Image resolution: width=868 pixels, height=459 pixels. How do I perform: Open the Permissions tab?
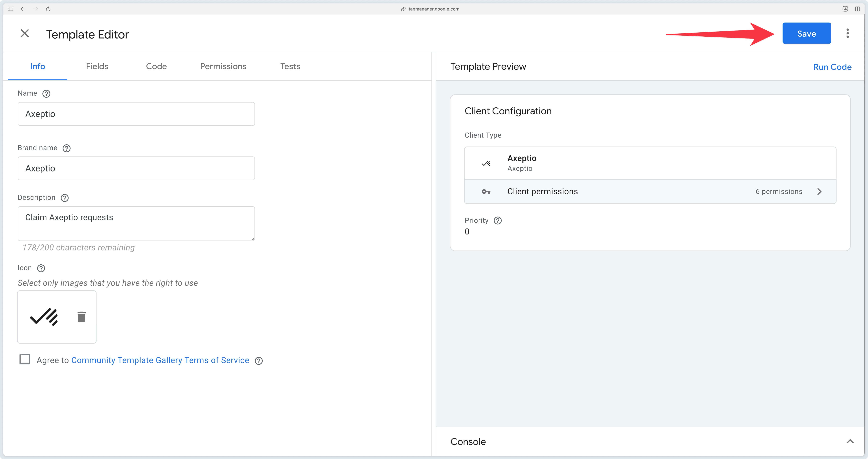point(223,66)
